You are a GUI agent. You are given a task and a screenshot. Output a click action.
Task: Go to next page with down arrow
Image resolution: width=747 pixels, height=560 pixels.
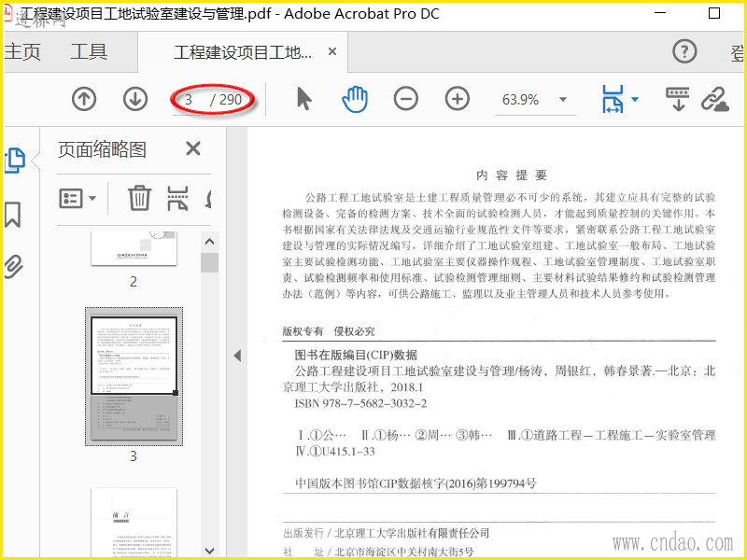click(x=135, y=100)
